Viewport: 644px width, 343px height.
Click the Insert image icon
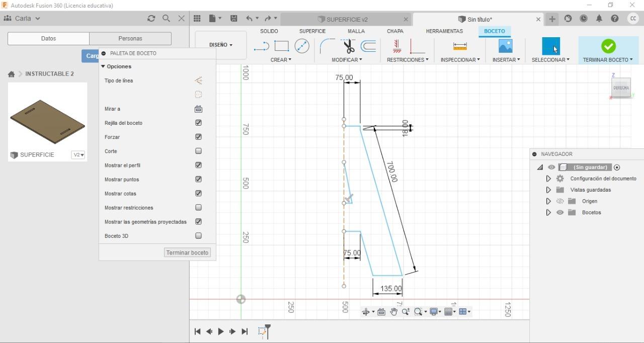pyautogui.click(x=505, y=46)
